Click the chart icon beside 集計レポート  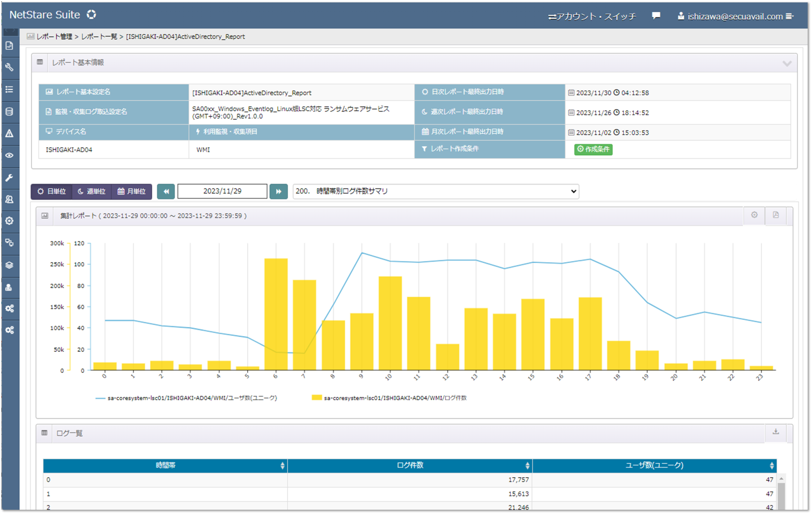pyautogui.click(x=45, y=216)
